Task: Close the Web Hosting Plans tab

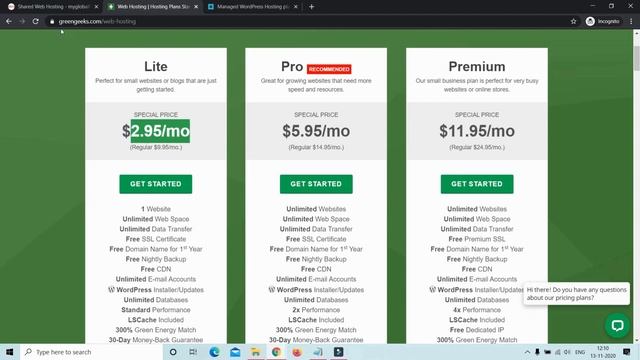Action: (x=196, y=7)
